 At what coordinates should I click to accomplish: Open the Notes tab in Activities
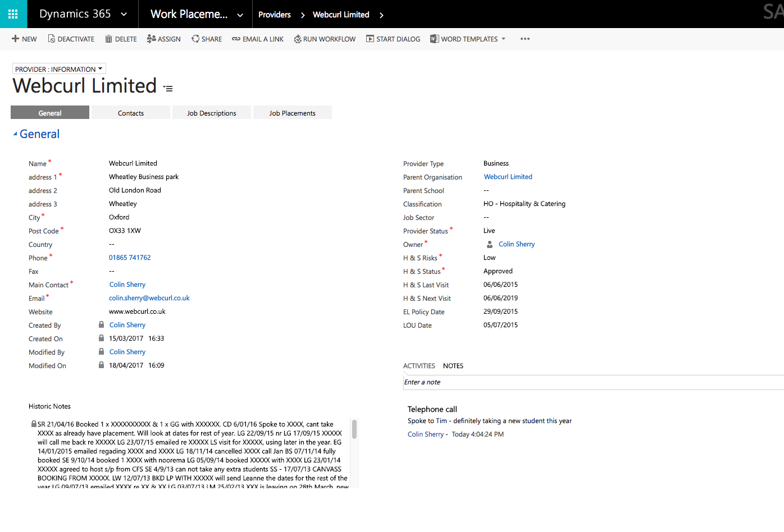(453, 365)
